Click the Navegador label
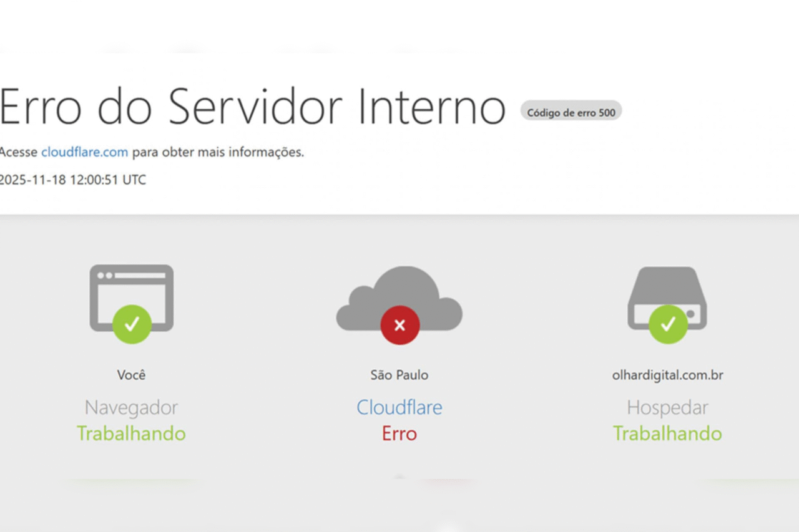 pyautogui.click(x=131, y=408)
